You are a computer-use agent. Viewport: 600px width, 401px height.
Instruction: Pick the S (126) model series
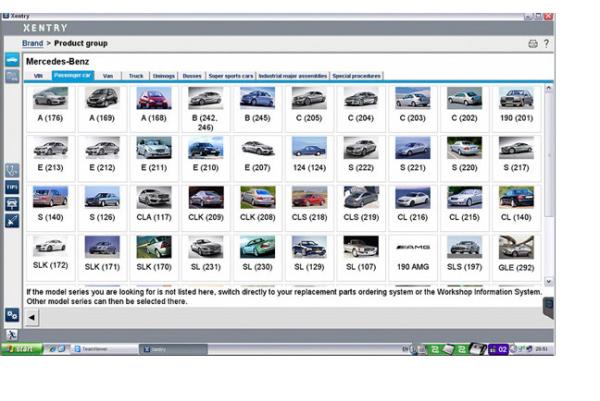(102, 208)
